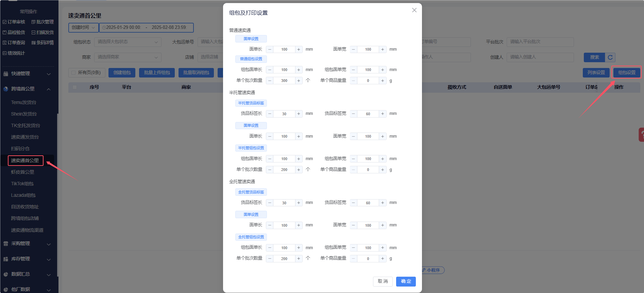
Task: Select the 速卖通首公里 menu item
Action: click(26, 160)
